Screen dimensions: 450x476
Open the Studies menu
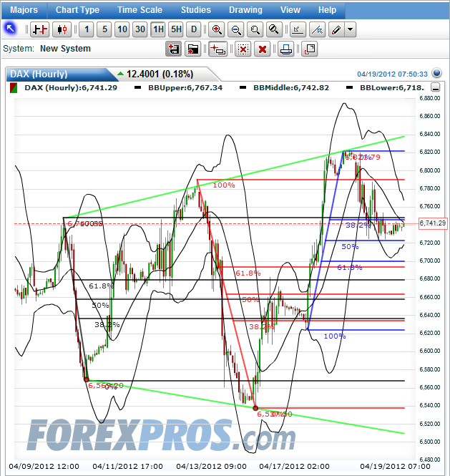pos(196,10)
